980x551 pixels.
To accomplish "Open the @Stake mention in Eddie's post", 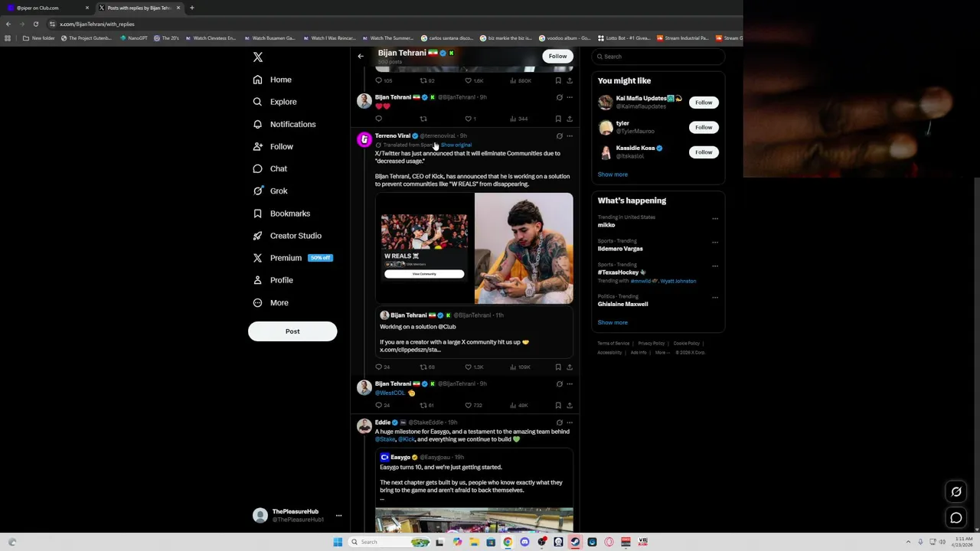I will [x=385, y=439].
